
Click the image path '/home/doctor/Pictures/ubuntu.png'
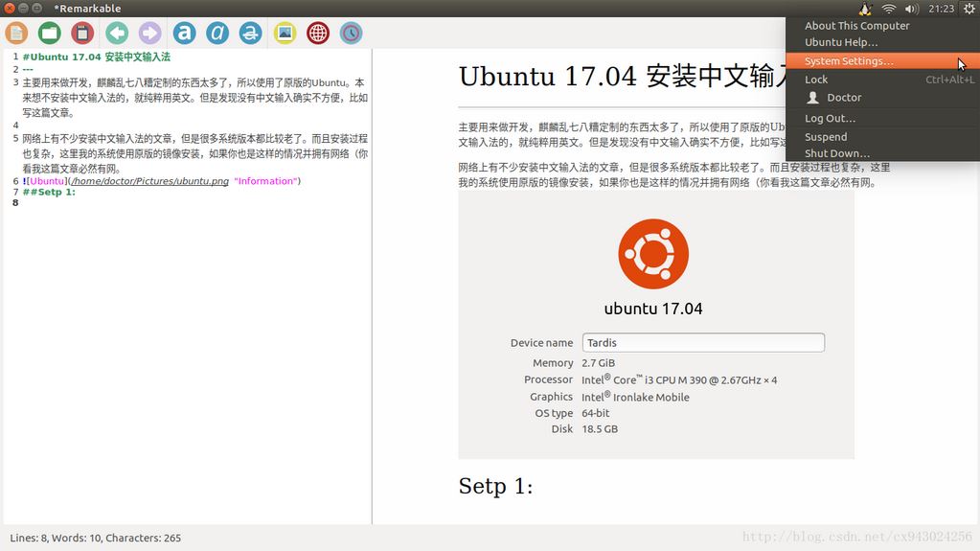[150, 181]
